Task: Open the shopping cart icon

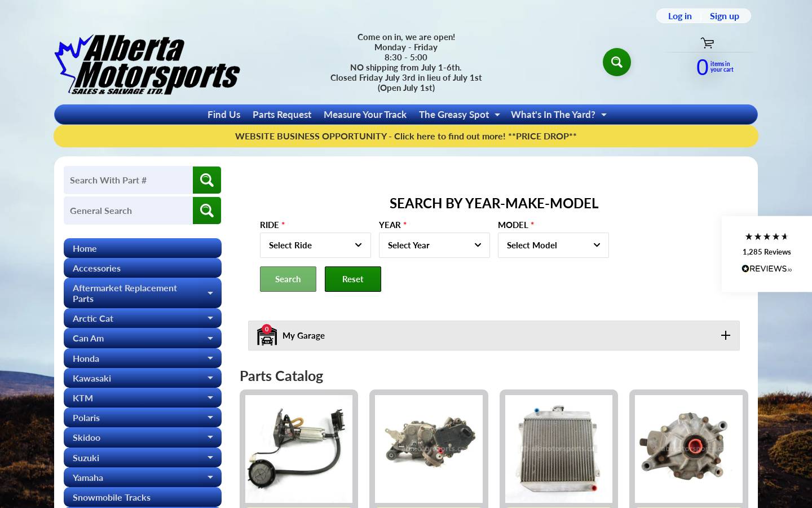Action: point(707,43)
